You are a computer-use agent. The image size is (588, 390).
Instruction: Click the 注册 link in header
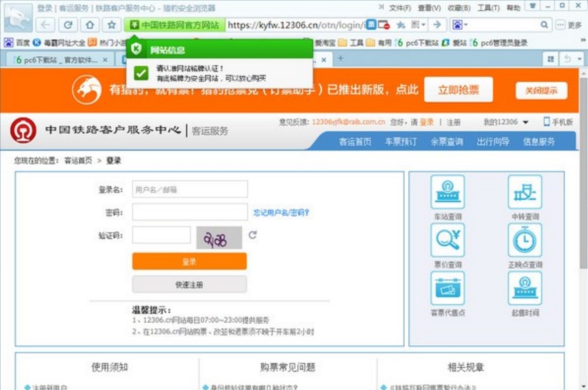pos(453,122)
